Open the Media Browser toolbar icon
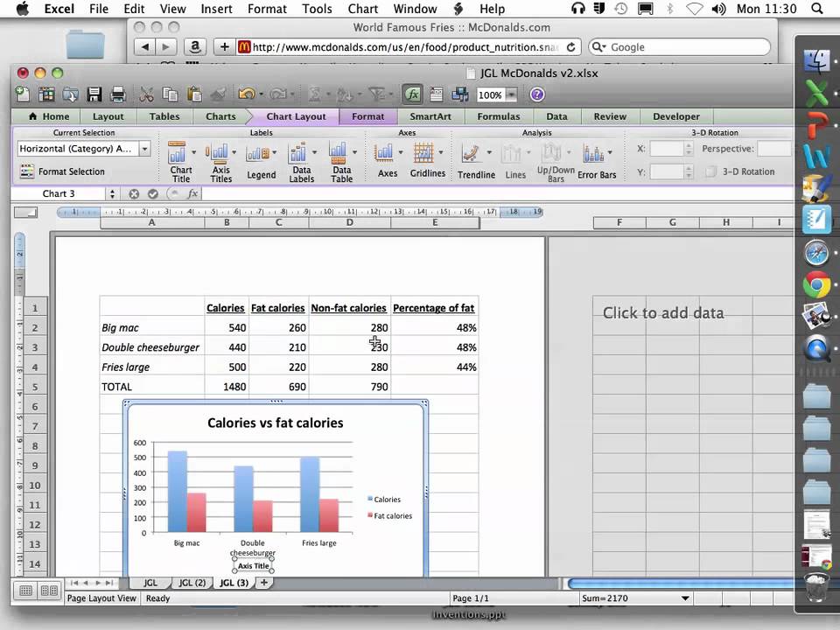Image resolution: width=840 pixels, height=630 pixels. tap(459, 94)
